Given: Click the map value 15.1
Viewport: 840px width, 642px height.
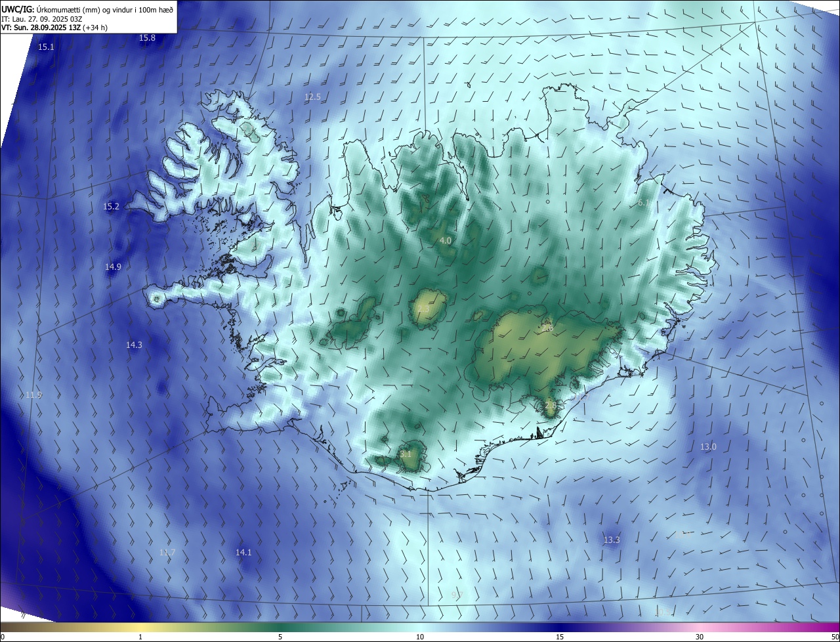Looking at the screenshot, I should point(46,47).
